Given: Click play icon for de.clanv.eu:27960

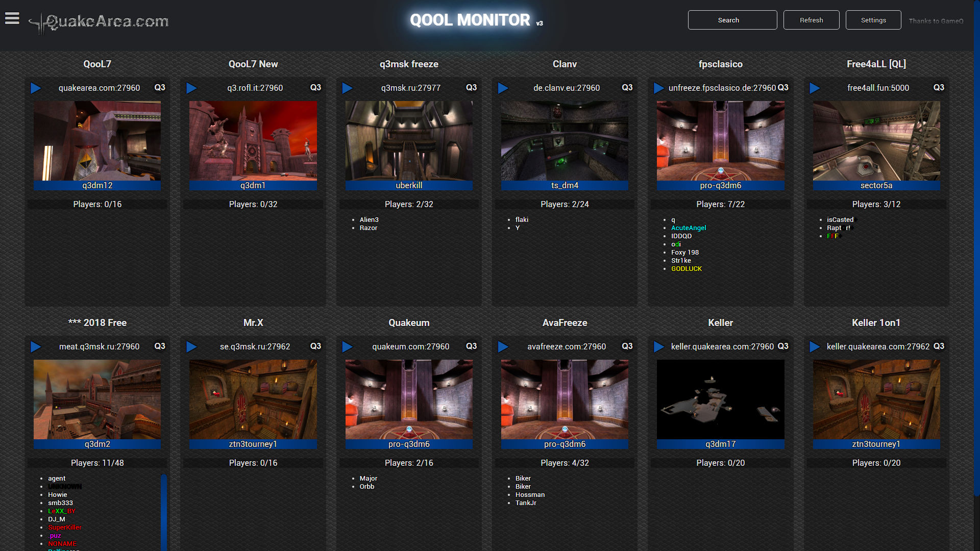Looking at the screenshot, I should click(503, 88).
